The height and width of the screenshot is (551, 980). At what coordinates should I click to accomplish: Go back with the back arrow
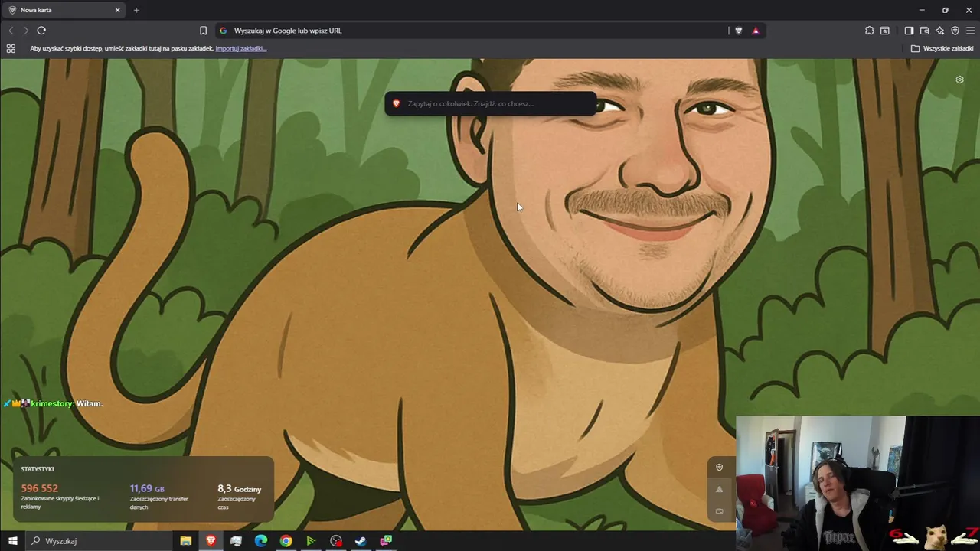click(x=11, y=31)
